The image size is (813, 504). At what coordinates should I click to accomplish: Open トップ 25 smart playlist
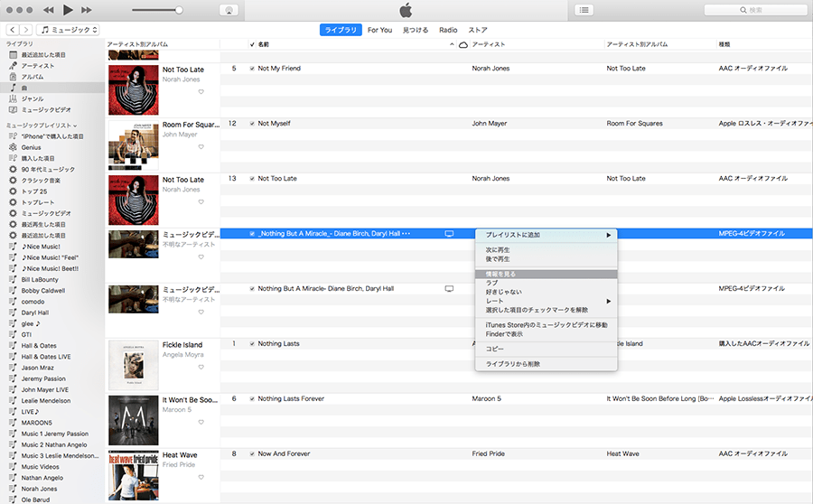33,191
